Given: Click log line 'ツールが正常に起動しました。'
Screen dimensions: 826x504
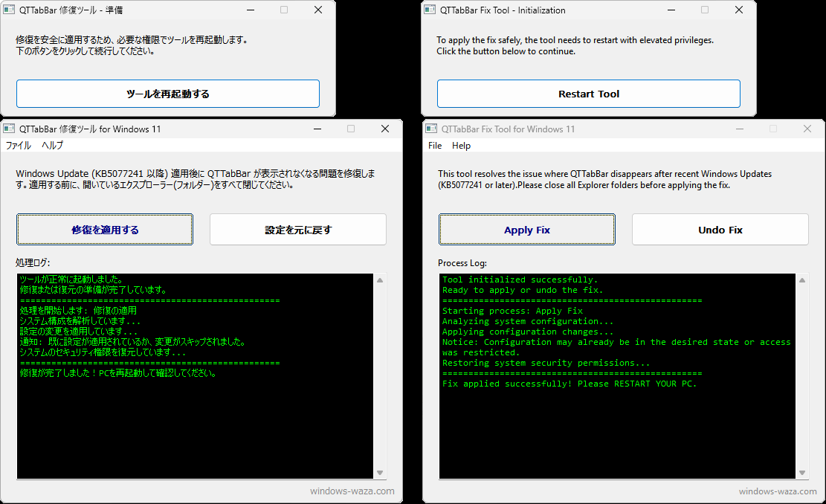Looking at the screenshot, I should (71, 279).
